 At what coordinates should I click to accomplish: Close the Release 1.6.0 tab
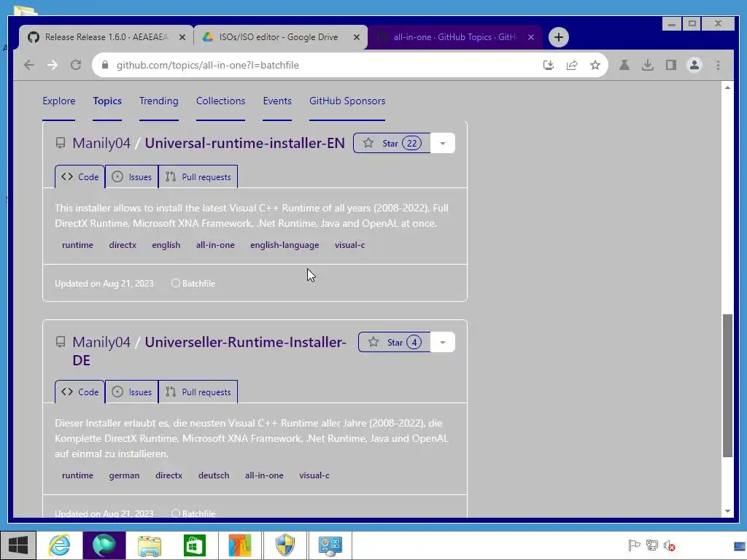tap(182, 37)
